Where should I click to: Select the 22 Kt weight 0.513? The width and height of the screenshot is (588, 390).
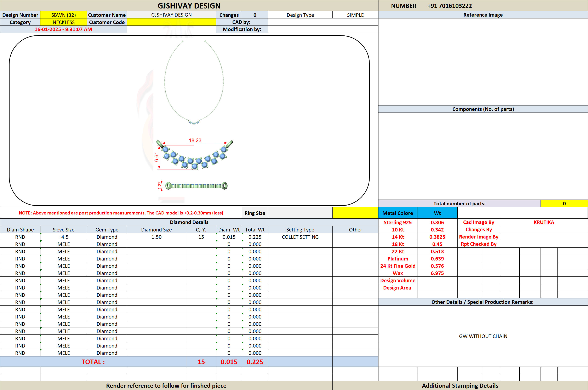[437, 251]
